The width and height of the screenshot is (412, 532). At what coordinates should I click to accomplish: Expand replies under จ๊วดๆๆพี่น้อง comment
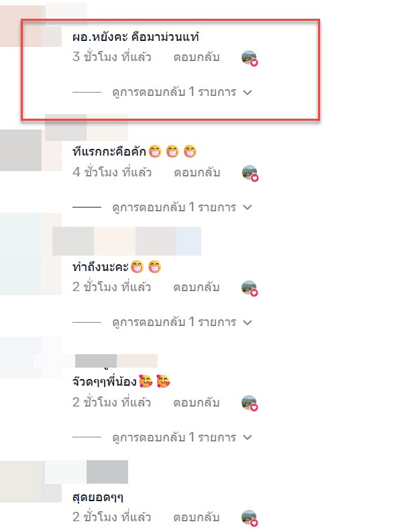pyautogui.click(x=182, y=437)
